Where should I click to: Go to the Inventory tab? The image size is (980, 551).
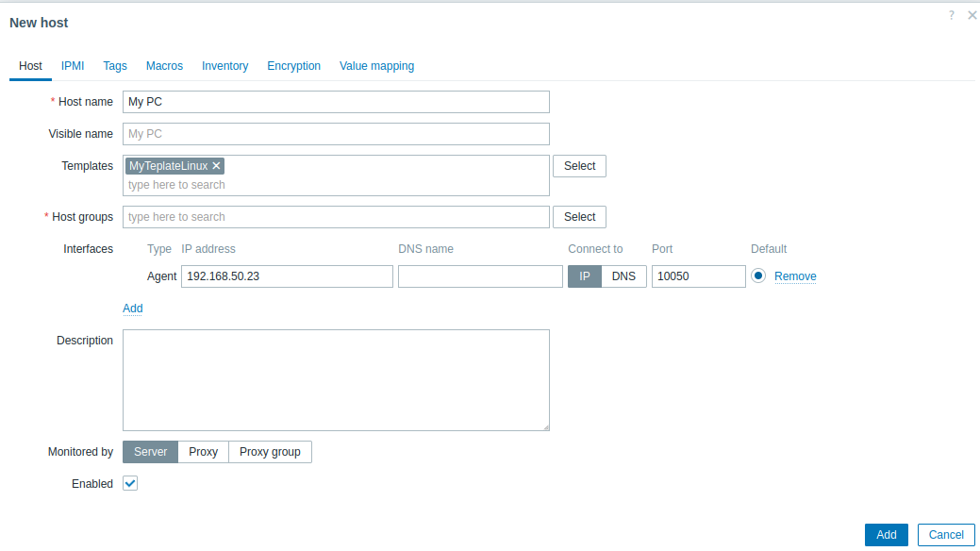click(x=224, y=66)
